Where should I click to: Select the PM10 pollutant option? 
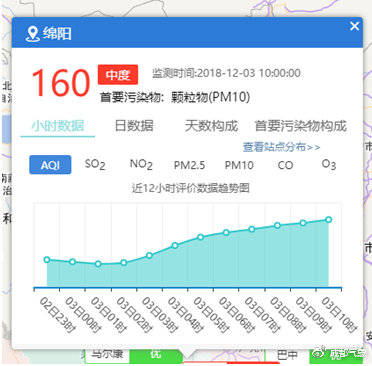[239, 165]
